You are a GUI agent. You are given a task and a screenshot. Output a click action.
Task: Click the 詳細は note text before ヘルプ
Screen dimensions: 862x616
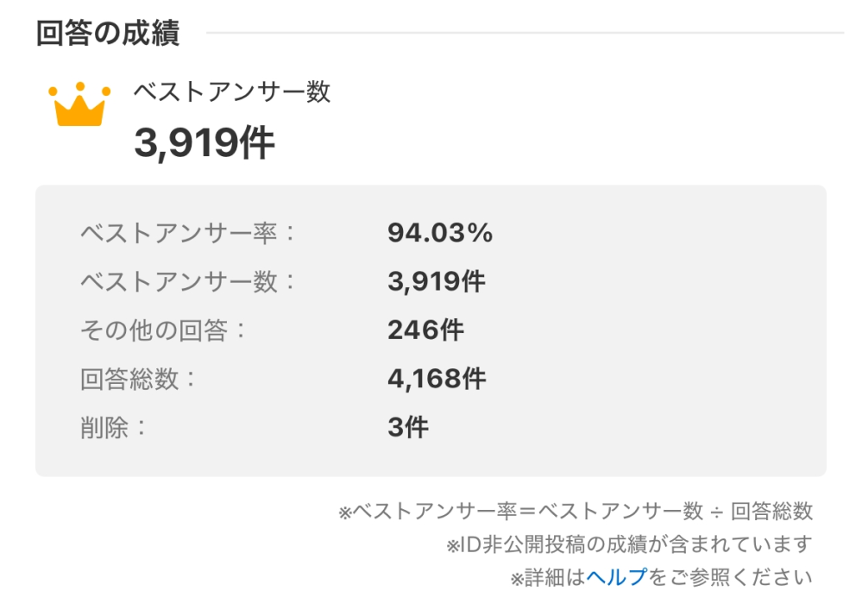pyautogui.click(x=548, y=577)
